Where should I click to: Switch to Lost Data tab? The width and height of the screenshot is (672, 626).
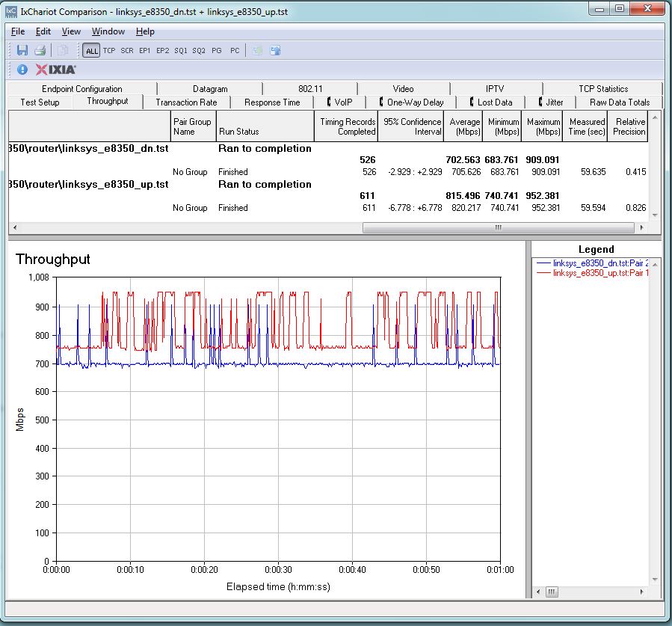pyautogui.click(x=490, y=102)
